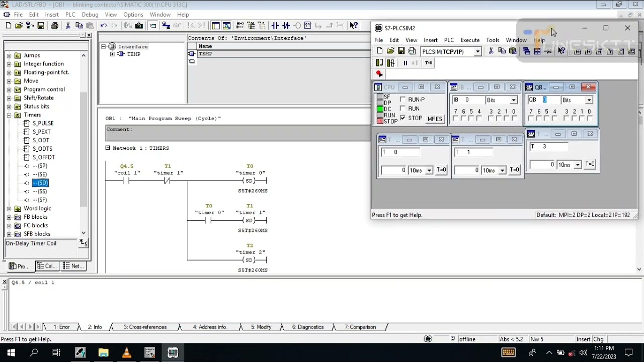The height and width of the screenshot is (362, 644).
Task: Insert empty box element from toolbar
Action: (x=307, y=26)
